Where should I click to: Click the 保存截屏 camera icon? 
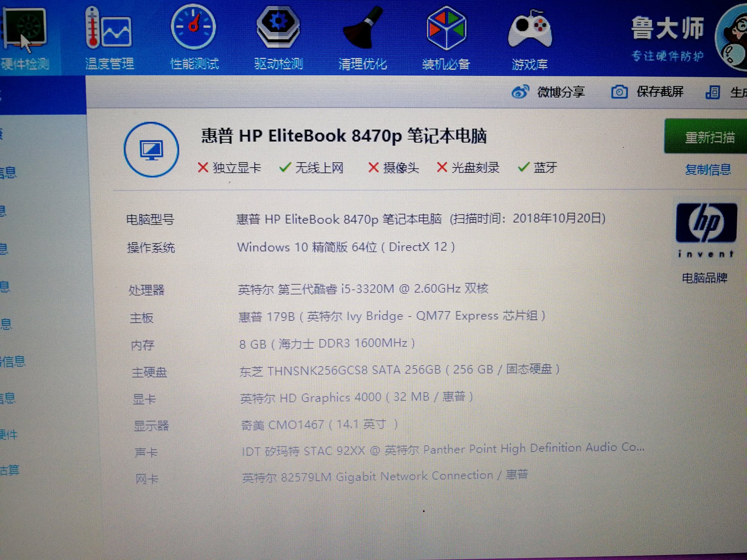[619, 92]
